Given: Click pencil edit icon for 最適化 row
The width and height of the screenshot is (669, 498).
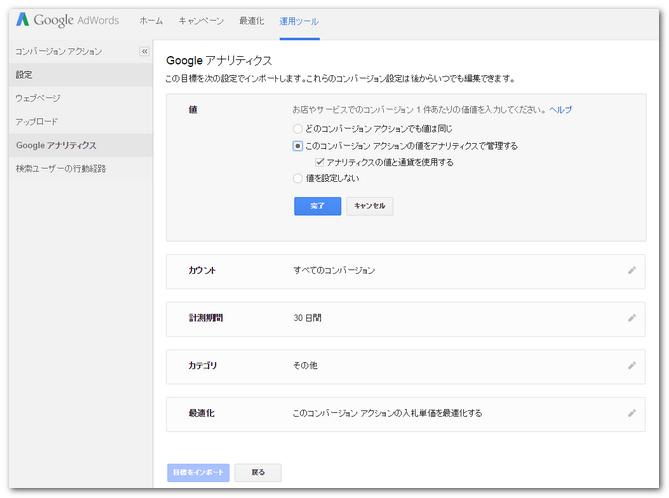Looking at the screenshot, I should tap(631, 412).
